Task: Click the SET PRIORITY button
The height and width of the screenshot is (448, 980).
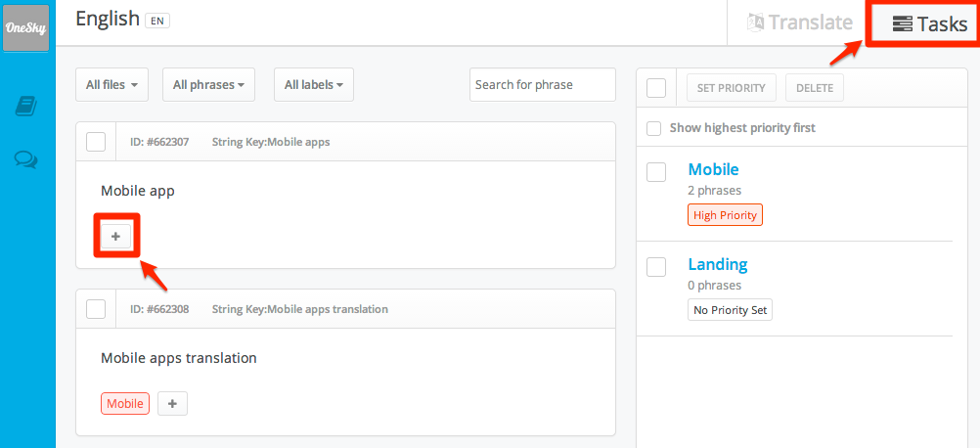Action: (732, 88)
